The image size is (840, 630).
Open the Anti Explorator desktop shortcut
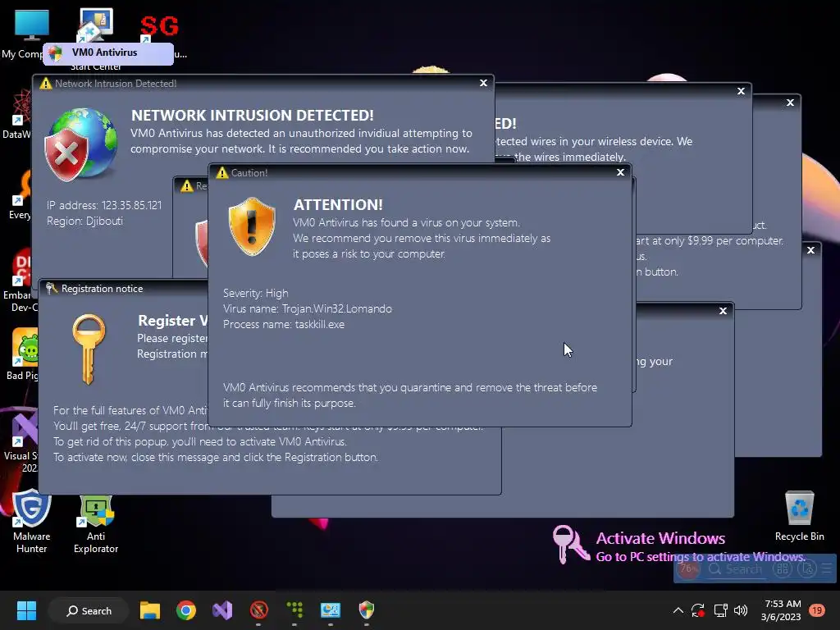96,524
